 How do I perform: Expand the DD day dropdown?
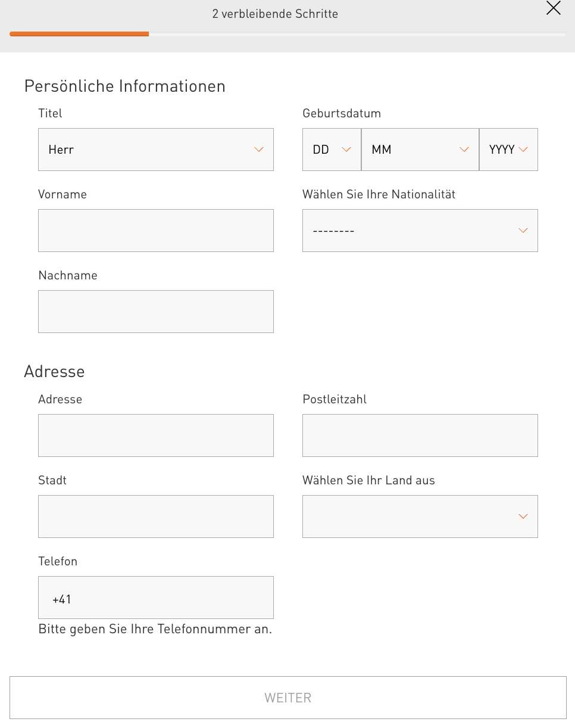coord(332,150)
